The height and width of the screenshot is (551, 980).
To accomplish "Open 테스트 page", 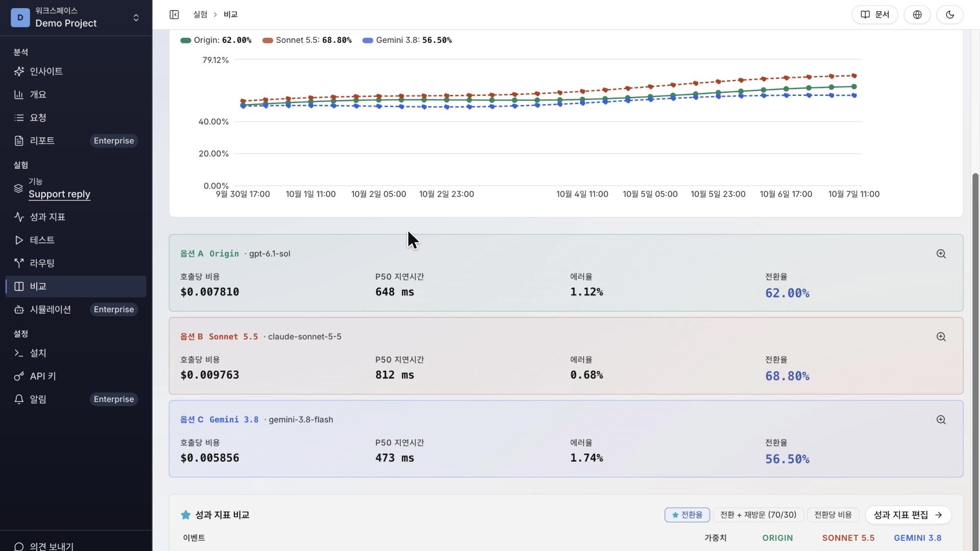I will pyautogui.click(x=76, y=240).
